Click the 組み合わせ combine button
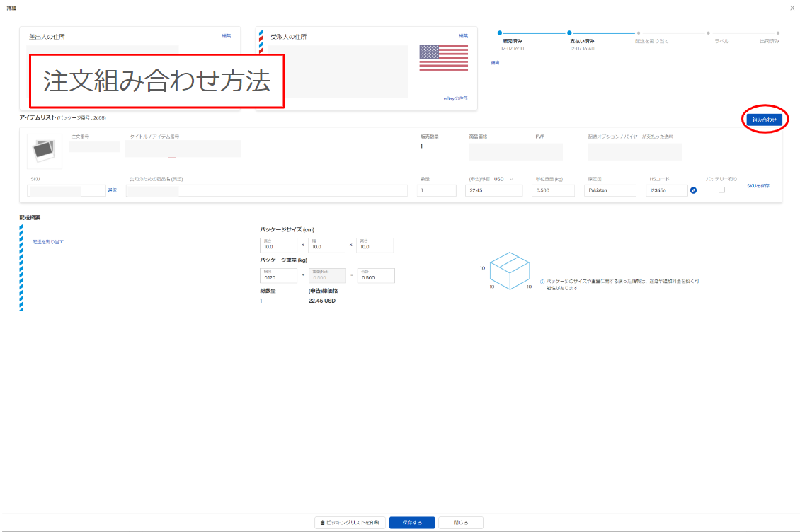800x532 pixels. pos(764,120)
